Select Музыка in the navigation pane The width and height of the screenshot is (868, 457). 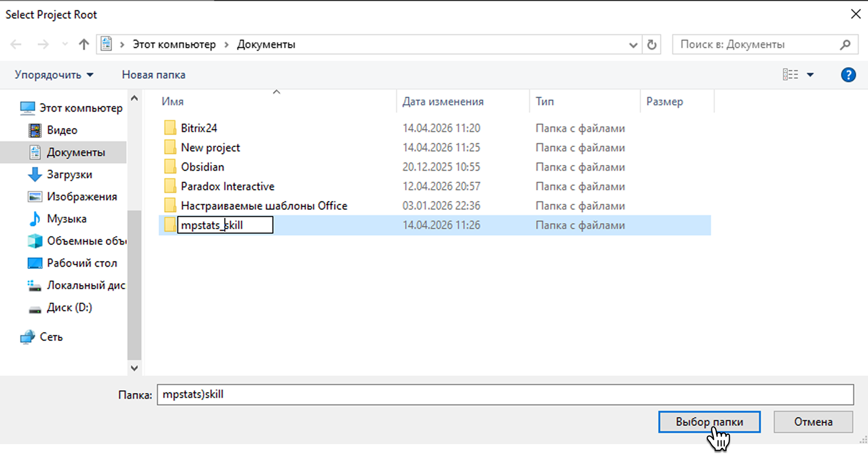click(x=66, y=219)
